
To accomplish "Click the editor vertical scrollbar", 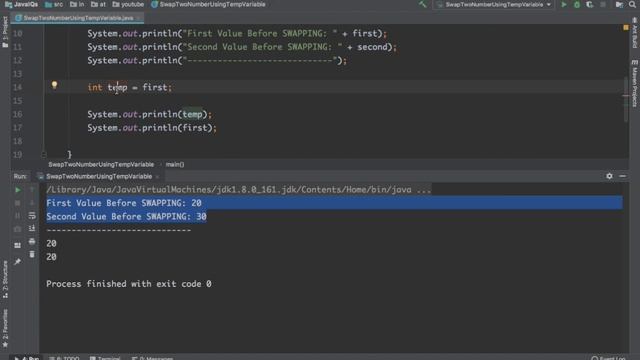I will pyautogui.click(x=626, y=99).
